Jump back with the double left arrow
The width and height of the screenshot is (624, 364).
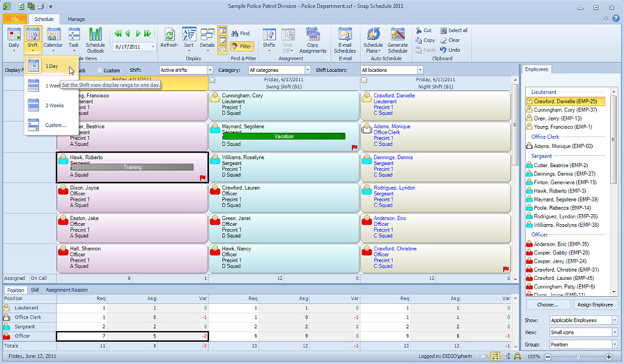(x=118, y=33)
